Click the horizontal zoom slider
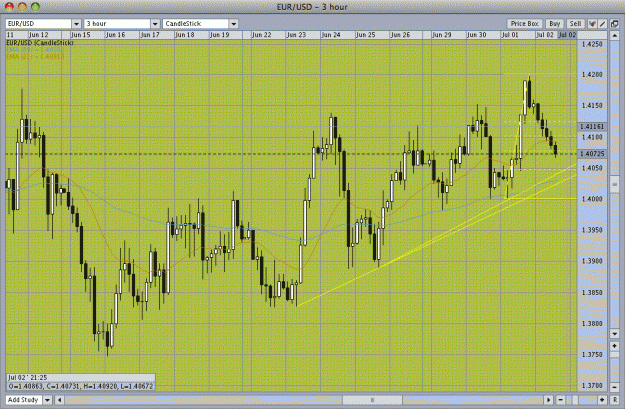Image resolution: width=625 pixels, height=409 pixels. pyautogui.click(x=575, y=399)
